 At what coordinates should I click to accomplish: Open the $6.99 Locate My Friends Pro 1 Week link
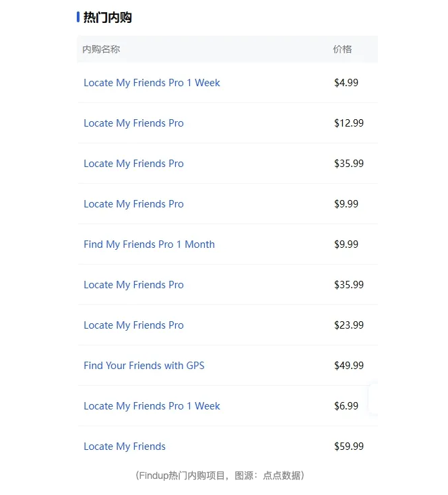[152, 406]
